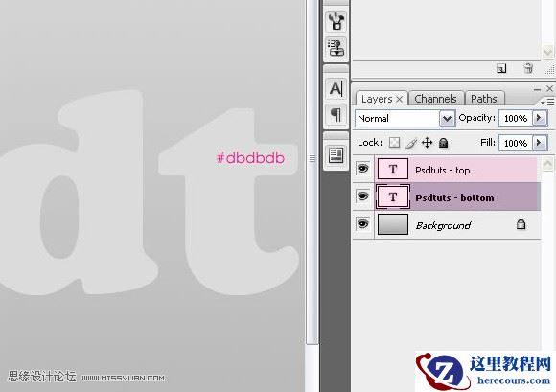Select the Background layer name
Screen dimensions: 556x392
[x=443, y=225]
